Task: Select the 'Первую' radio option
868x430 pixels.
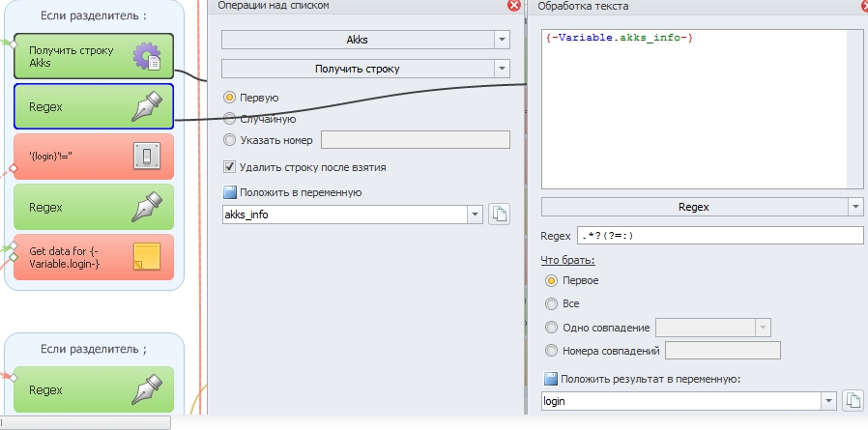Action: point(229,98)
